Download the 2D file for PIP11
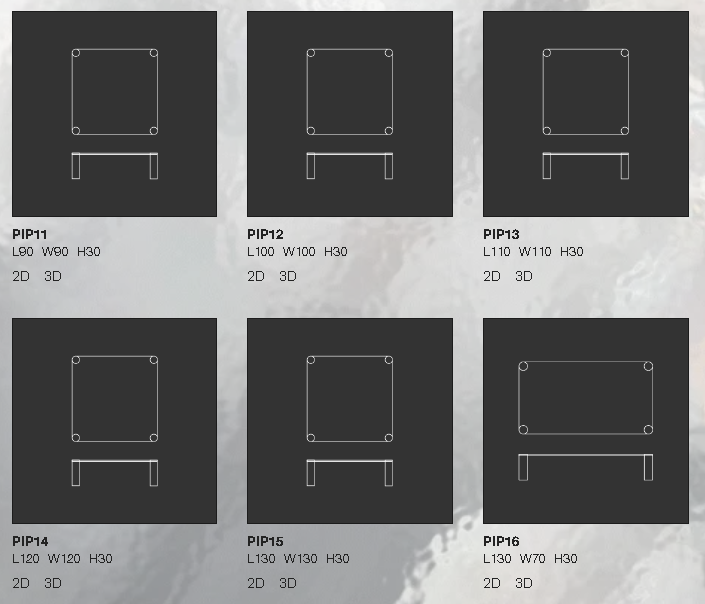The width and height of the screenshot is (705, 604). coord(21,276)
